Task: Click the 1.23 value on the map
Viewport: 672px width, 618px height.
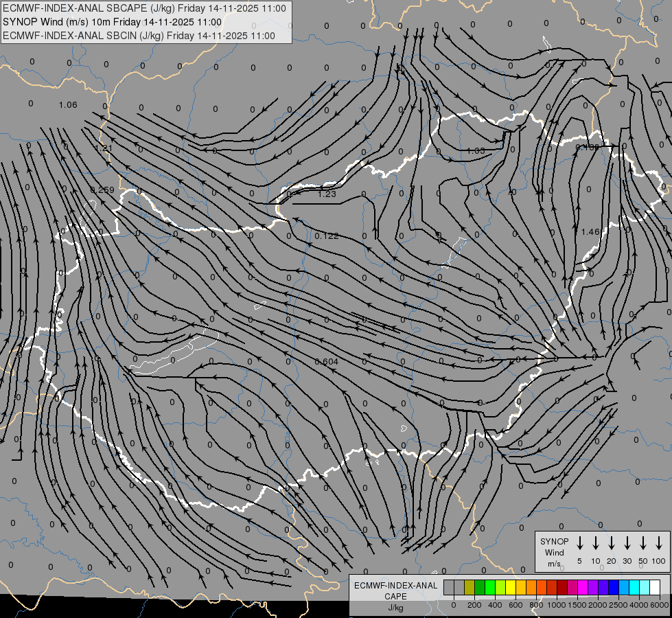Action: [x=327, y=194]
